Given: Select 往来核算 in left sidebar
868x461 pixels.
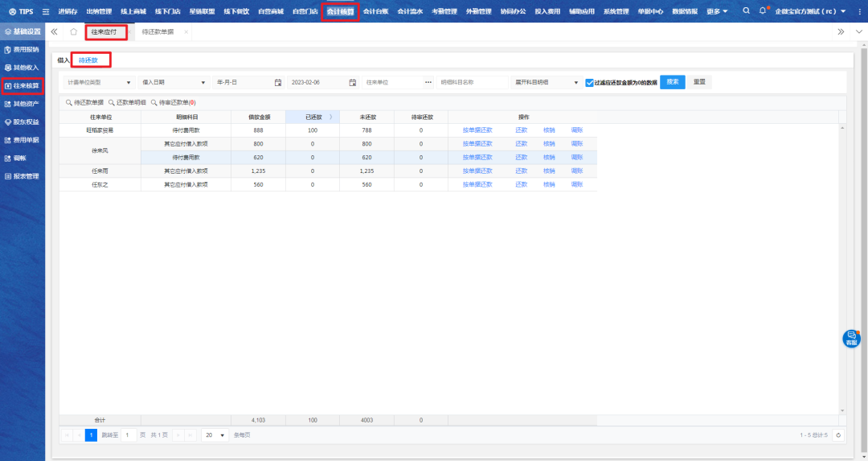Looking at the screenshot, I should 23,85.
